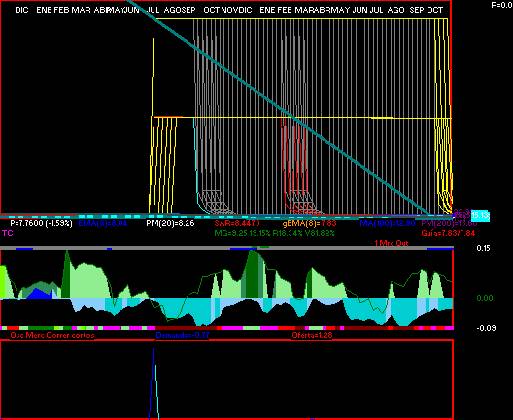
Task: Click the green 0.00 oscillator scale value
Action: tap(485, 298)
